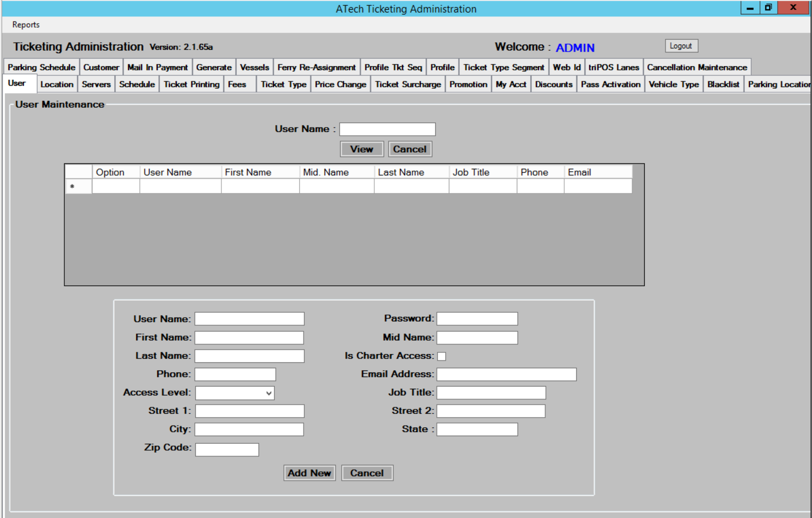Viewport: 812px width, 518px height.
Task: Open the Vessels tab
Action: pos(254,67)
